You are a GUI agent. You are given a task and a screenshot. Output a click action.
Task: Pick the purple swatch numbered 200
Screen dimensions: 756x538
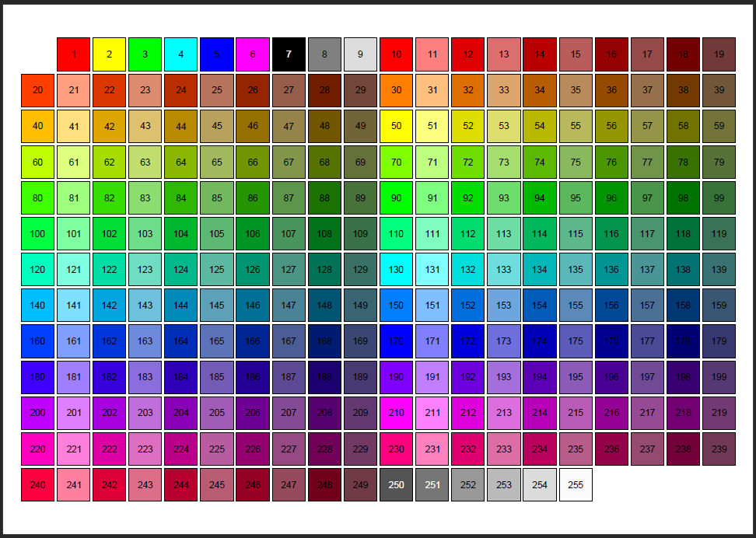(37, 412)
